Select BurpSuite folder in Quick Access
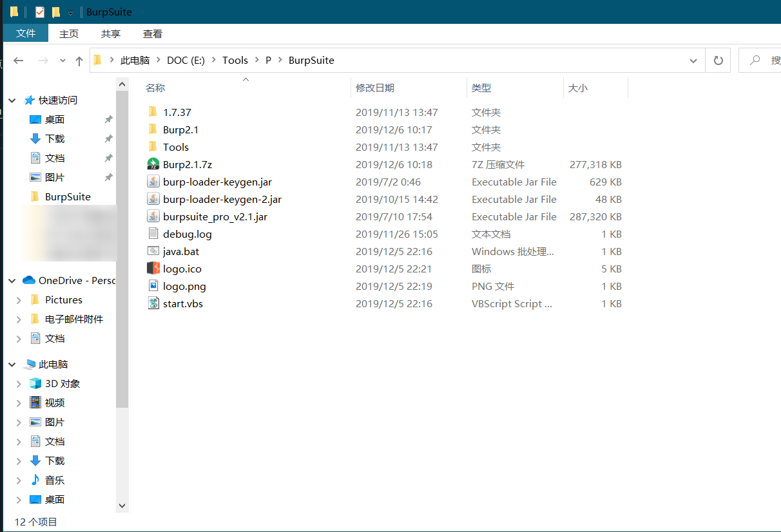781x532 pixels. (68, 196)
